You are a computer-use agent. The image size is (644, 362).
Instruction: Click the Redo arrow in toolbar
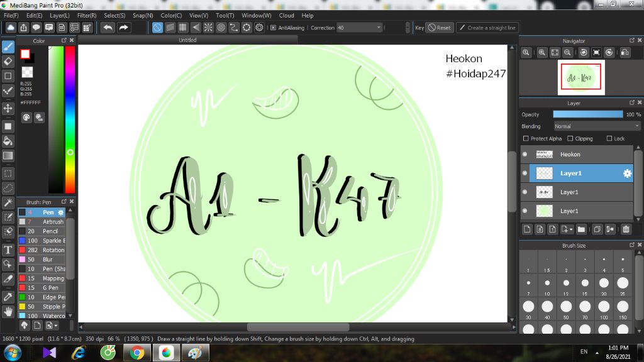(123, 28)
